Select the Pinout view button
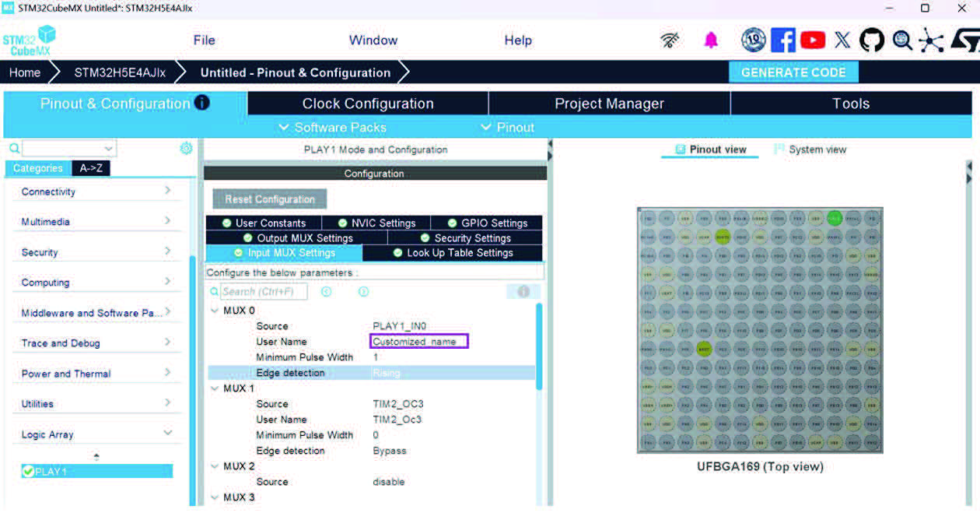Viewport: 980px width, 513px height. [x=710, y=149]
